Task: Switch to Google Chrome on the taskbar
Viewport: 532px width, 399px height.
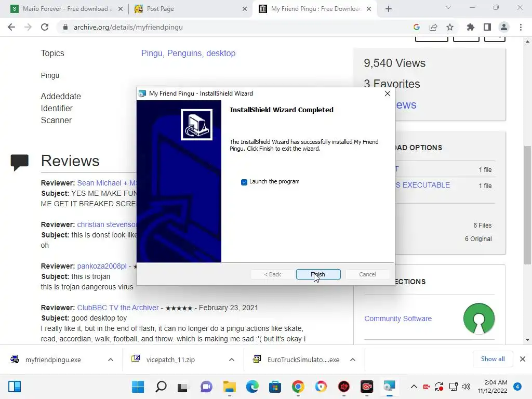Action: [298, 387]
